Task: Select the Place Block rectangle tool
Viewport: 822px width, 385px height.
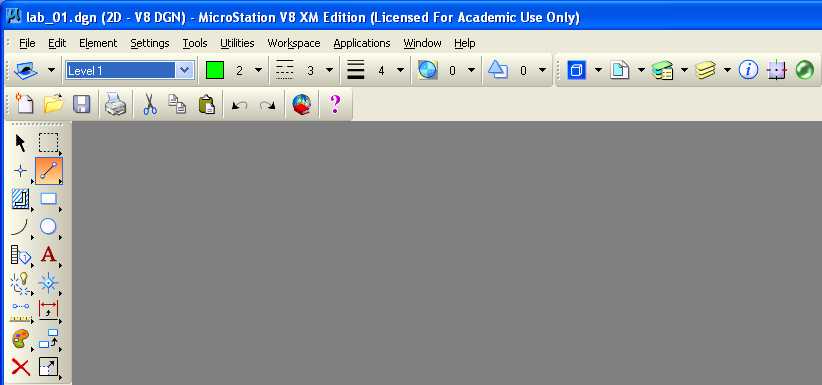Action: pos(49,199)
